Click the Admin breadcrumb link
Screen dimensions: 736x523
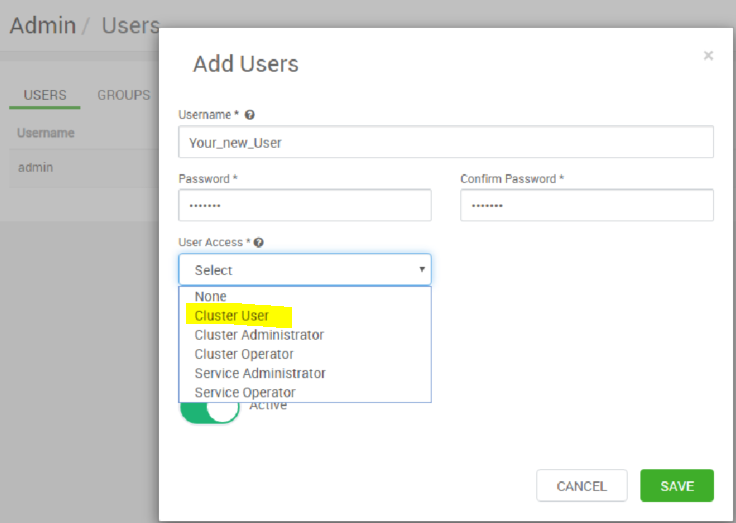coord(42,25)
